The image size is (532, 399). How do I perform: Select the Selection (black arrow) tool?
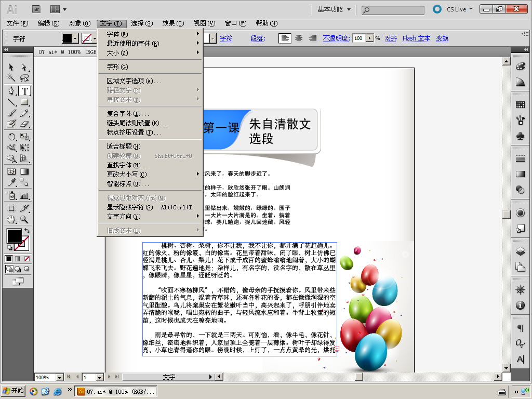point(11,67)
